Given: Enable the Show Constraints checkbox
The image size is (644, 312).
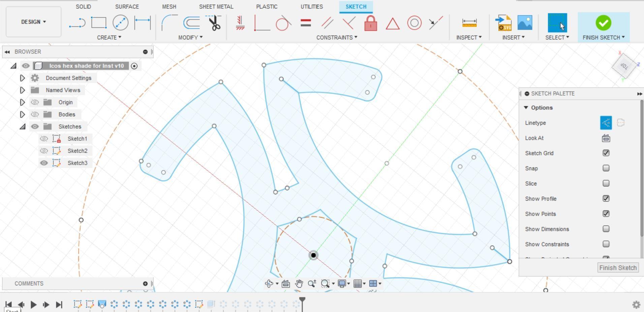Looking at the screenshot, I should 606,244.
